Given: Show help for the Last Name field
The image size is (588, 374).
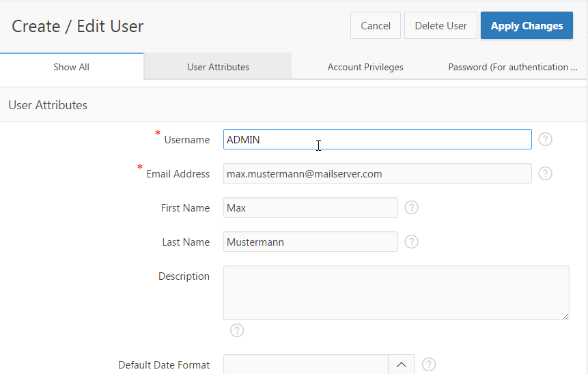Looking at the screenshot, I should tap(411, 242).
